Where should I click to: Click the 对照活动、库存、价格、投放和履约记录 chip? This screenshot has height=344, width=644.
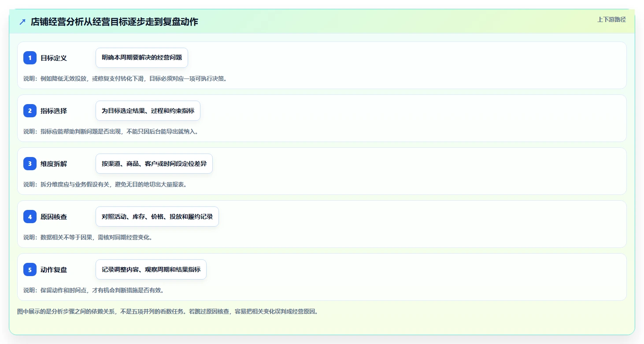tap(157, 217)
